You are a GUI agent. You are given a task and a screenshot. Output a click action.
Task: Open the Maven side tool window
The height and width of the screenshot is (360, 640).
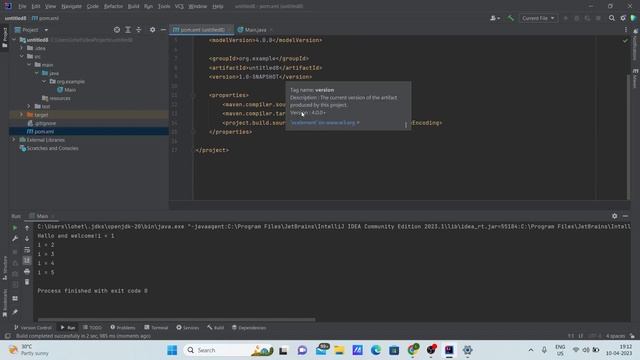[x=635, y=78]
